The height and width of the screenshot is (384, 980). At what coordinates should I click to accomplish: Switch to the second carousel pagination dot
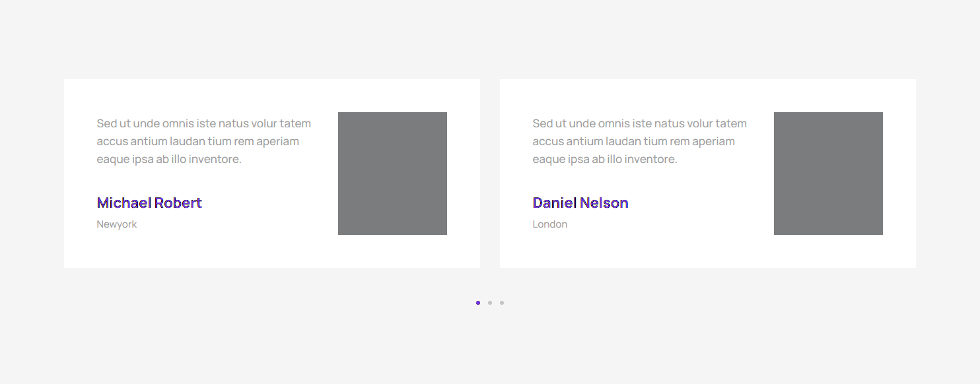tap(490, 303)
